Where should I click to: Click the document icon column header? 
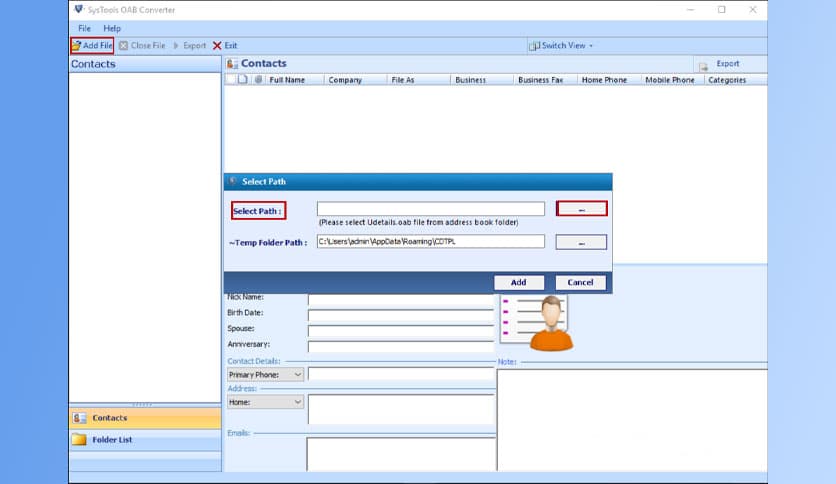243,79
